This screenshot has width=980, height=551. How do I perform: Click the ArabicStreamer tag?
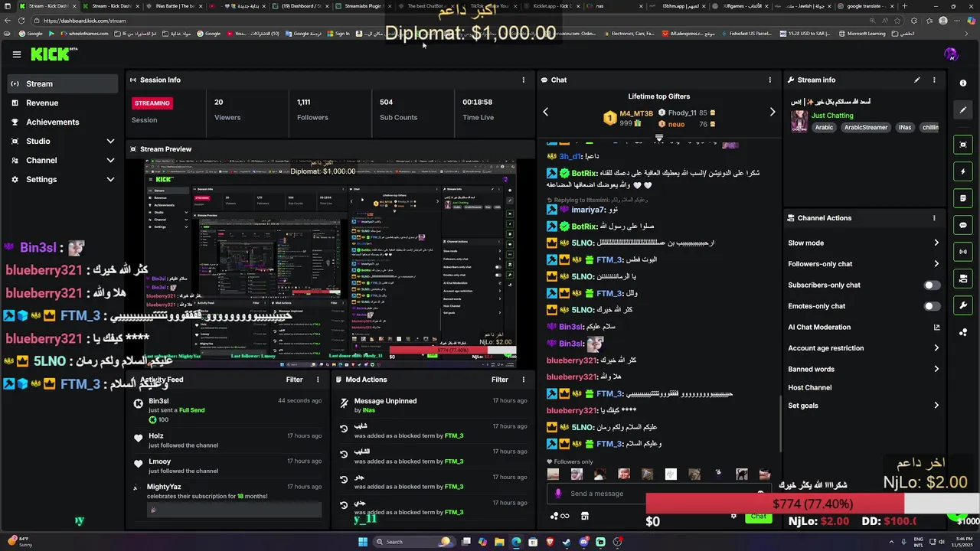(x=865, y=128)
